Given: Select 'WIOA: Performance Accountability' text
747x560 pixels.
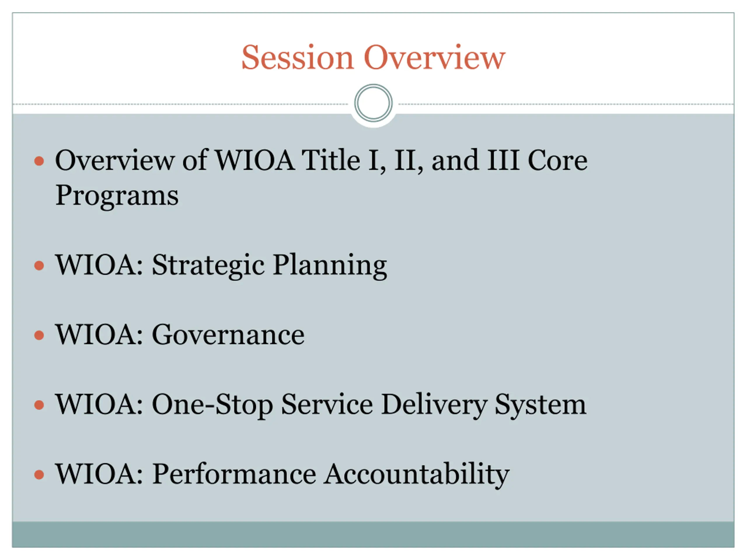Looking at the screenshot, I should (x=282, y=475).
